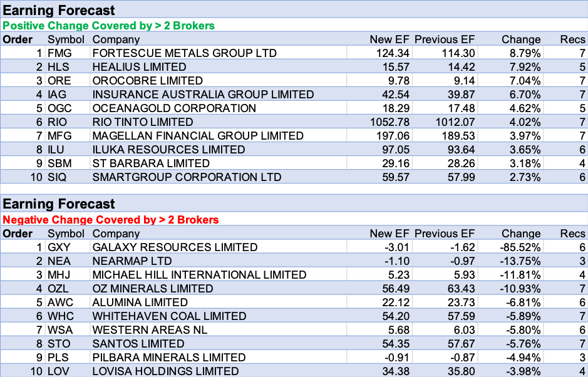Click the -13.75% change value for Nearmap
588x377 pixels.
521,261
